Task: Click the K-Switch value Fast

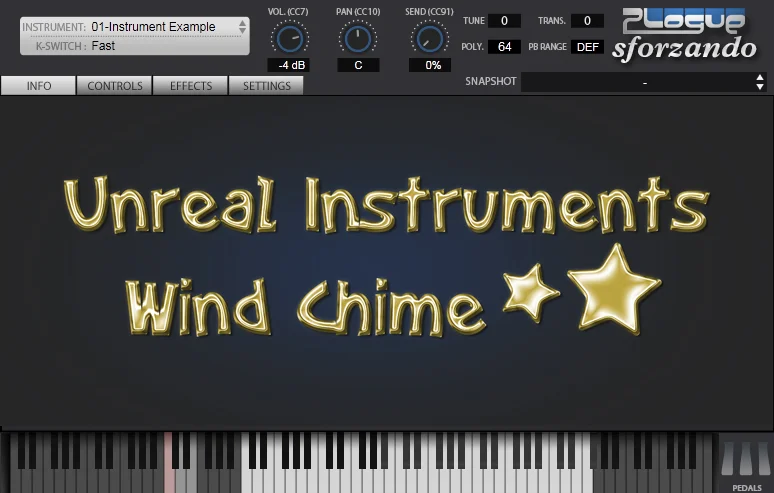Action: 103,46
